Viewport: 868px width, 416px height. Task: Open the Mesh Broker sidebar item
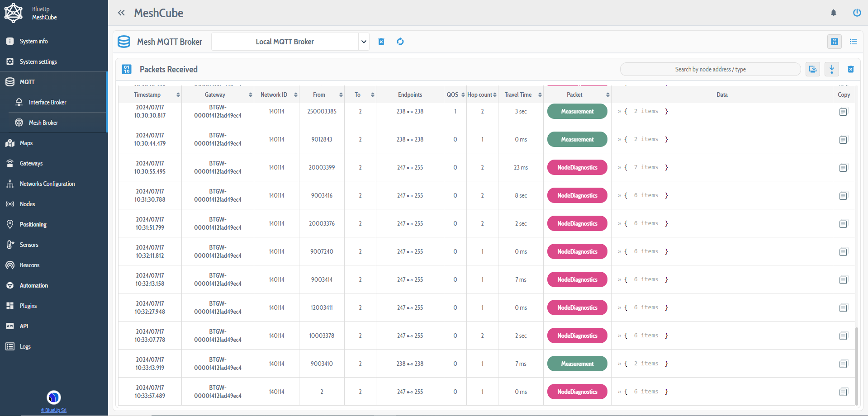[x=43, y=122]
